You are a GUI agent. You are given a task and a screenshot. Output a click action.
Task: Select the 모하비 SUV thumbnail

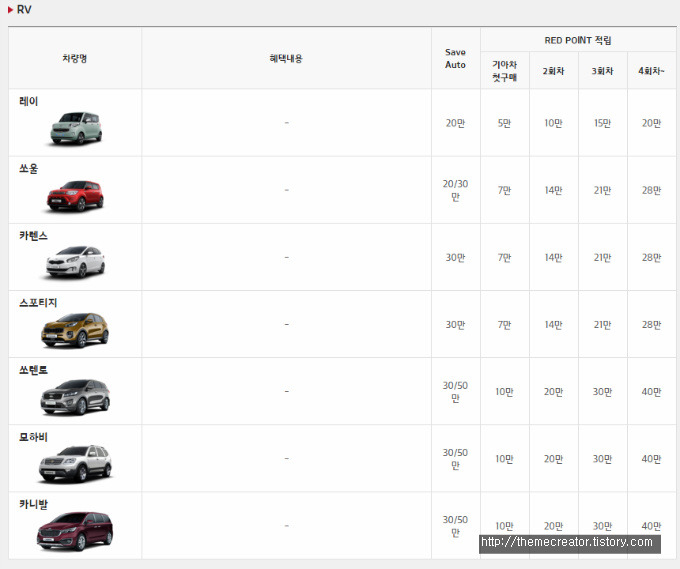(75, 464)
